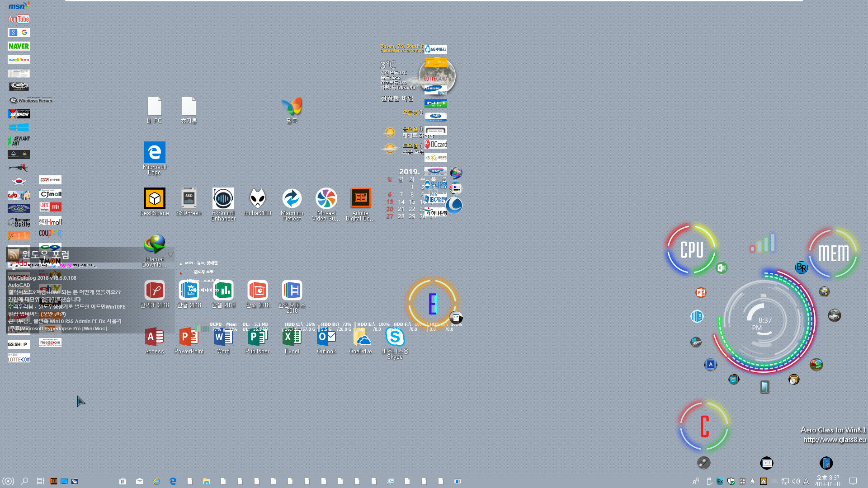Click the Excel icon near CPU gauge
This screenshot has width=868, height=488.
pos(722,268)
